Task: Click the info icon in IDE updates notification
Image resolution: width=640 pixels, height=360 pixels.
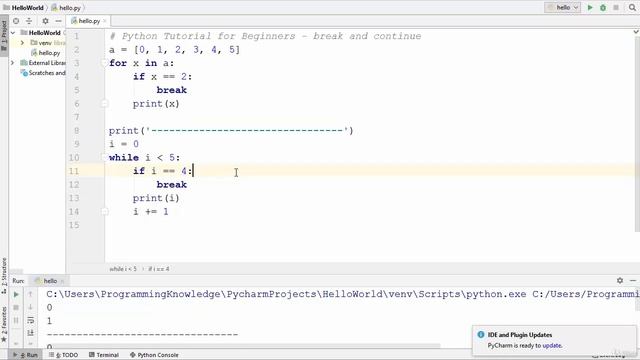Action: click(x=481, y=335)
